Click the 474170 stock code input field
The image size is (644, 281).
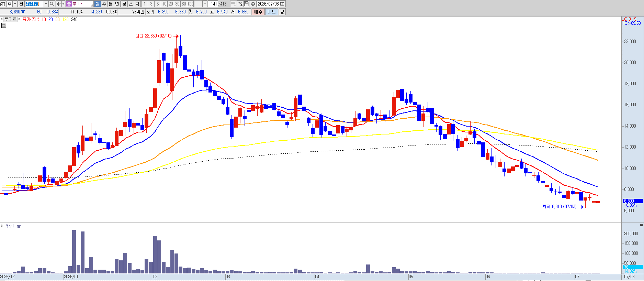(34, 4)
